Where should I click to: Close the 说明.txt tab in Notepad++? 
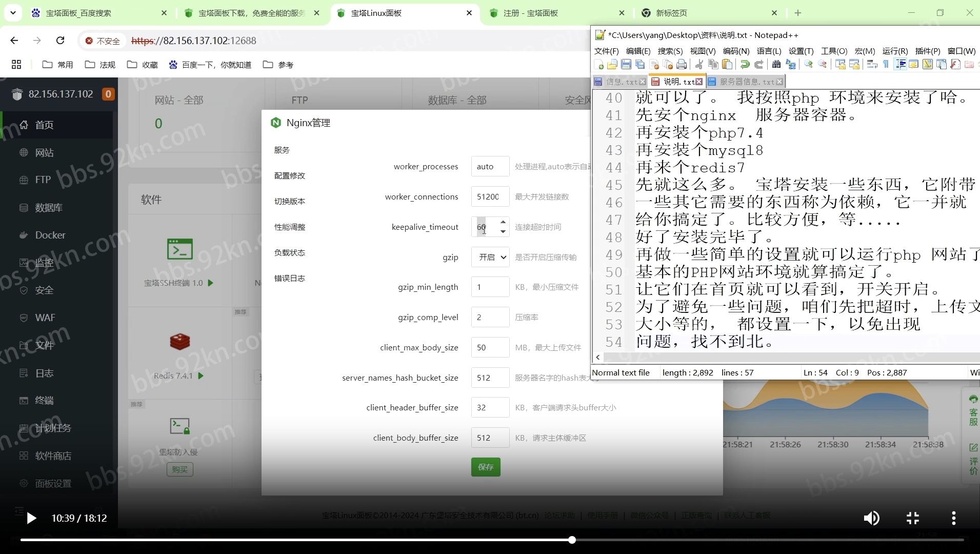tap(699, 82)
